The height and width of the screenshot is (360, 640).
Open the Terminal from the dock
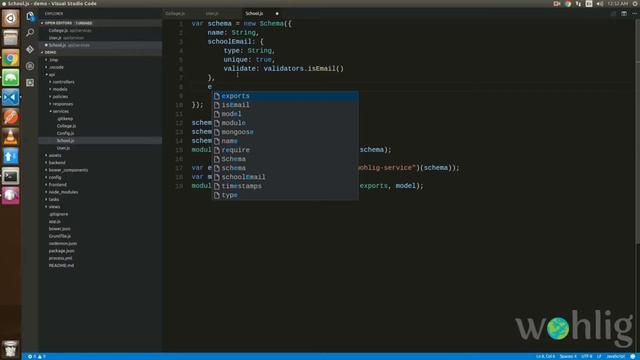coord(11,176)
